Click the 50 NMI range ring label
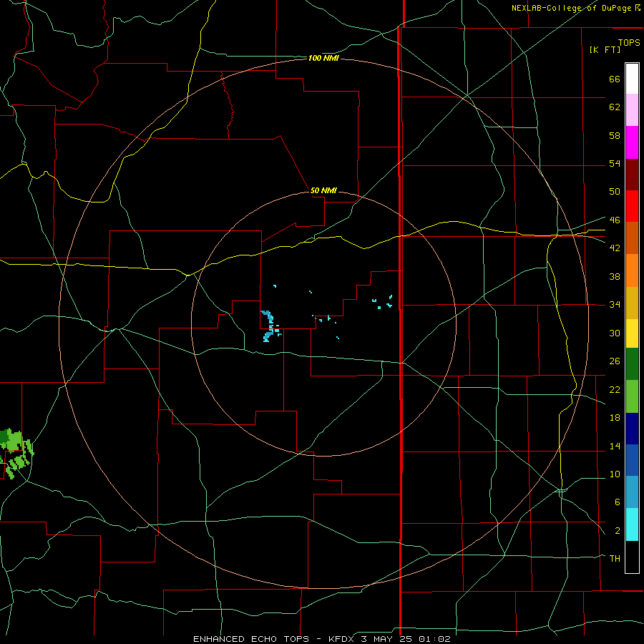The height and width of the screenshot is (644, 644). (x=323, y=190)
